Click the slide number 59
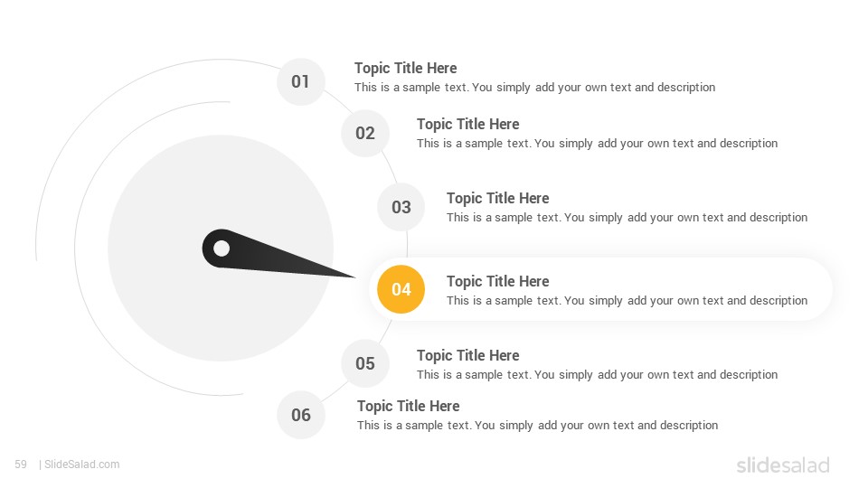The image size is (868, 488). tap(21, 465)
